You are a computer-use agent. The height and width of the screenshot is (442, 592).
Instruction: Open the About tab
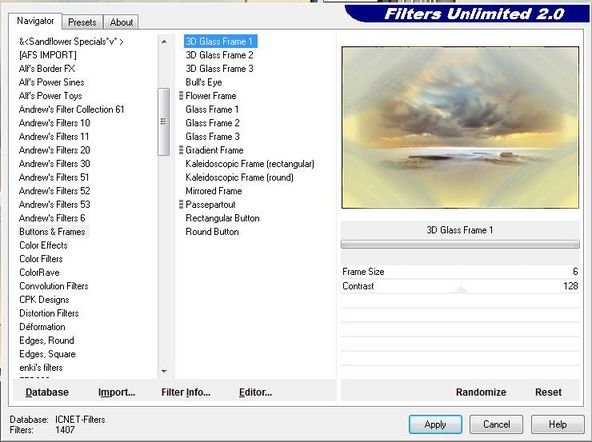(121, 22)
